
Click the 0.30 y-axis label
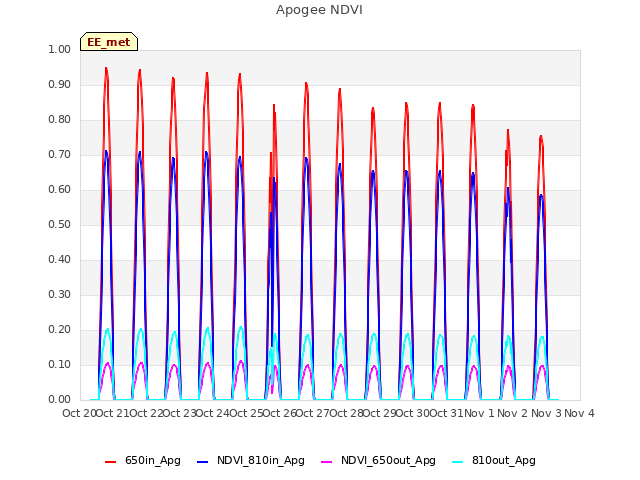pos(60,294)
